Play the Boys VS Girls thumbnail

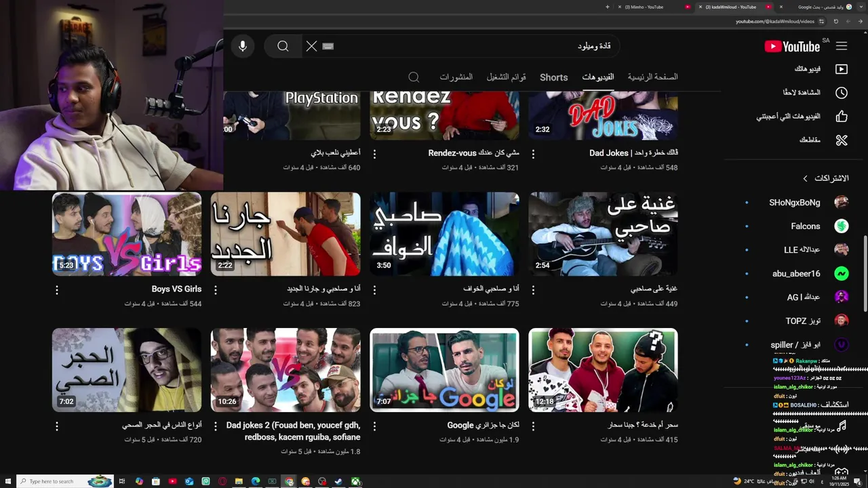(127, 234)
